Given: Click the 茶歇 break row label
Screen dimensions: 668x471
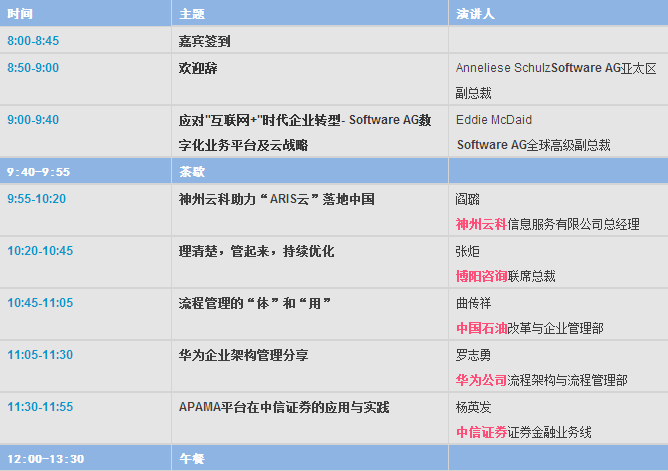Looking at the screenshot, I should 192,172.
